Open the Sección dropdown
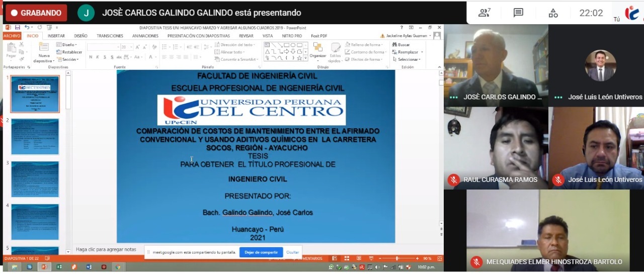The height and width of the screenshot is (275, 644). click(x=67, y=59)
